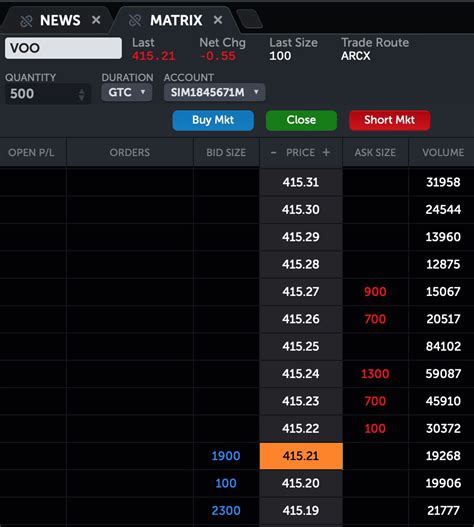Click the minus icon beside PRICE header
The image size is (474, 527).
pyautogui.click(x=274, y=153)
